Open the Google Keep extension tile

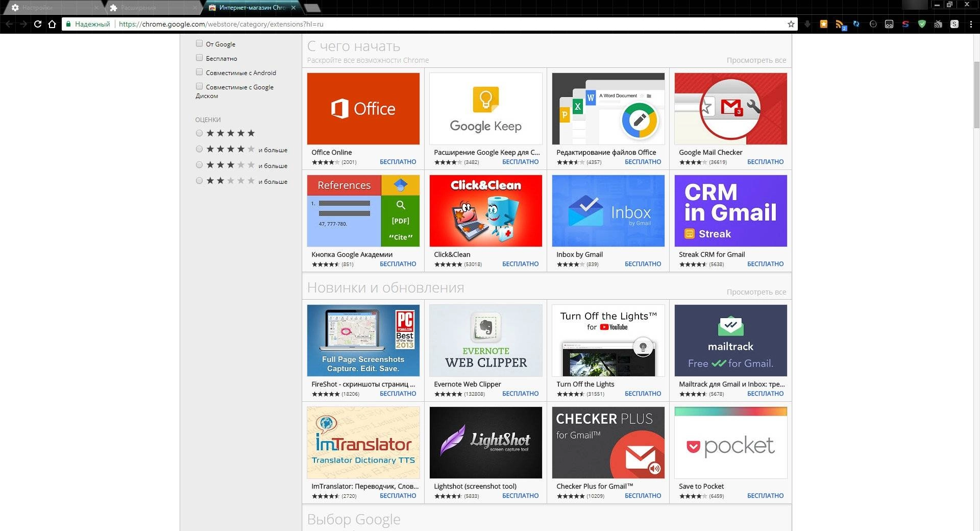point(486,109)
